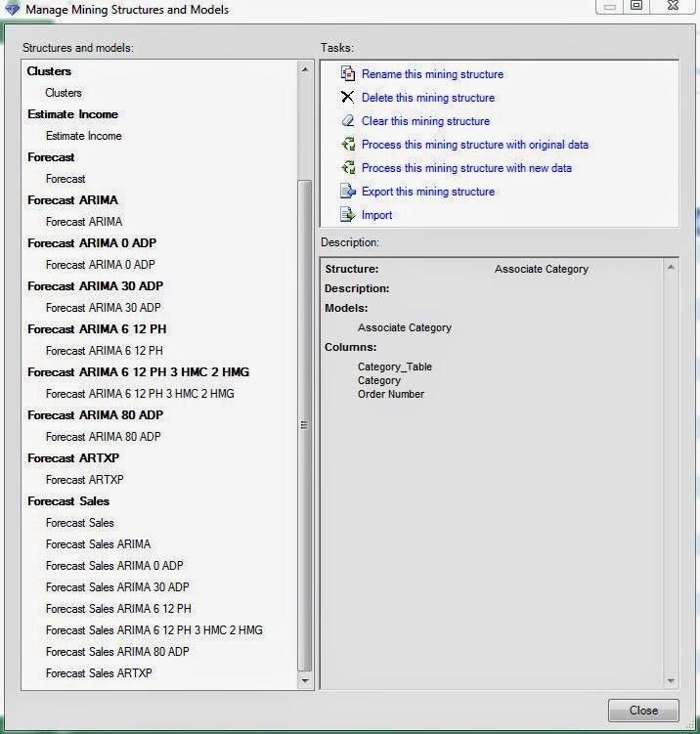Select the bold Forecast ARIMA 6 12 PH structure

point(97,329)
